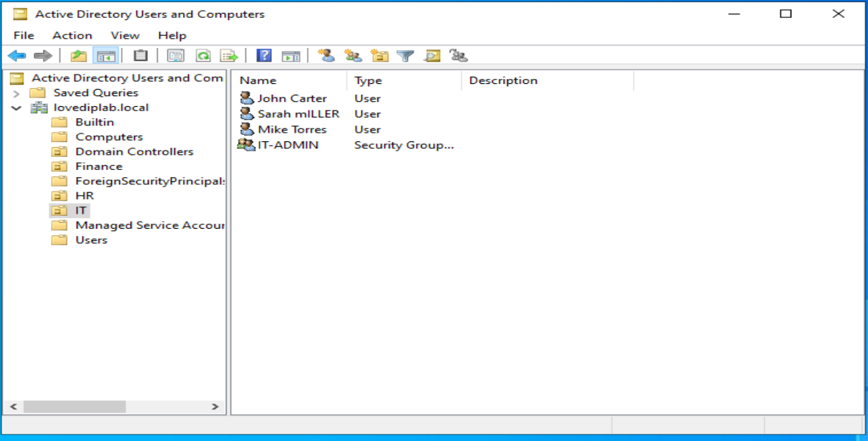Sort by the Type column header

tap(404, 80)
